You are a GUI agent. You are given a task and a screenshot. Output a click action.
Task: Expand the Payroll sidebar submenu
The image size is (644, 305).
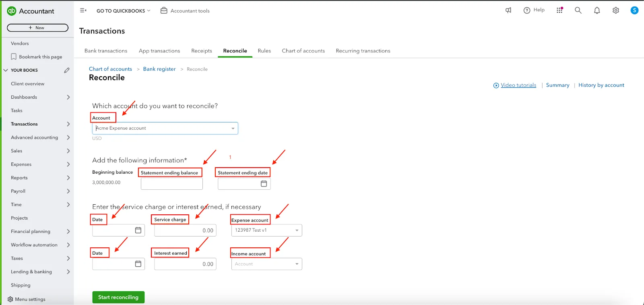pos(68,191)
